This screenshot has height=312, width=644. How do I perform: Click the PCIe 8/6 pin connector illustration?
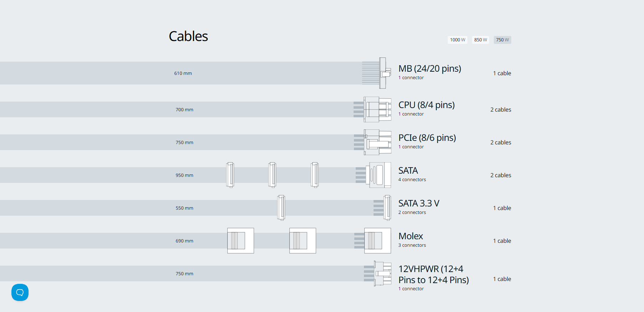coord(377,142)
